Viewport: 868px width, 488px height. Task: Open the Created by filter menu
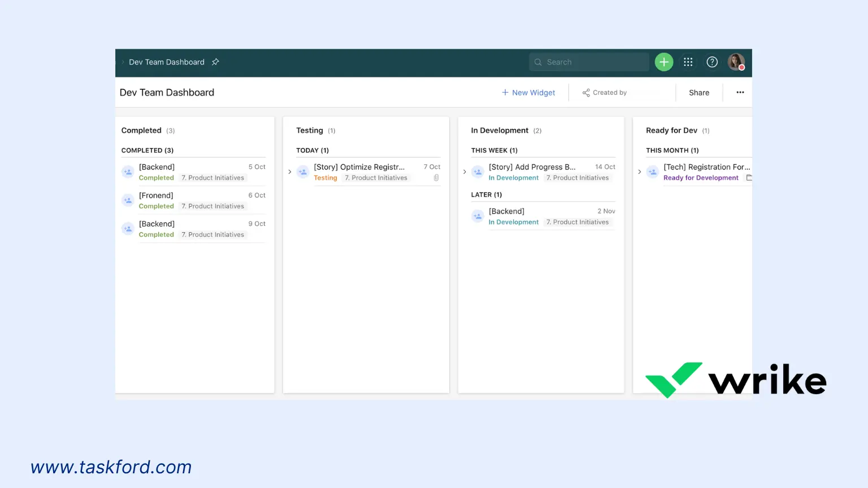point(610,92)
